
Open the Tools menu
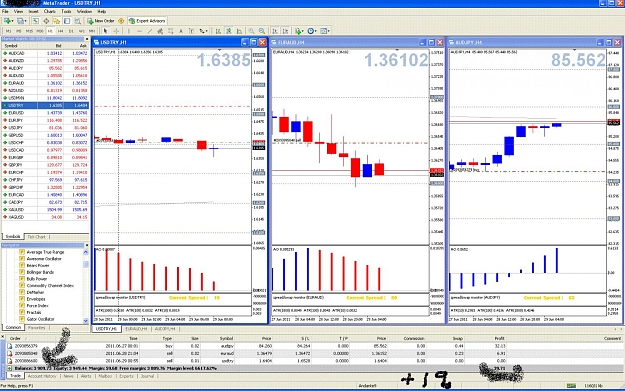coord(66,12)
